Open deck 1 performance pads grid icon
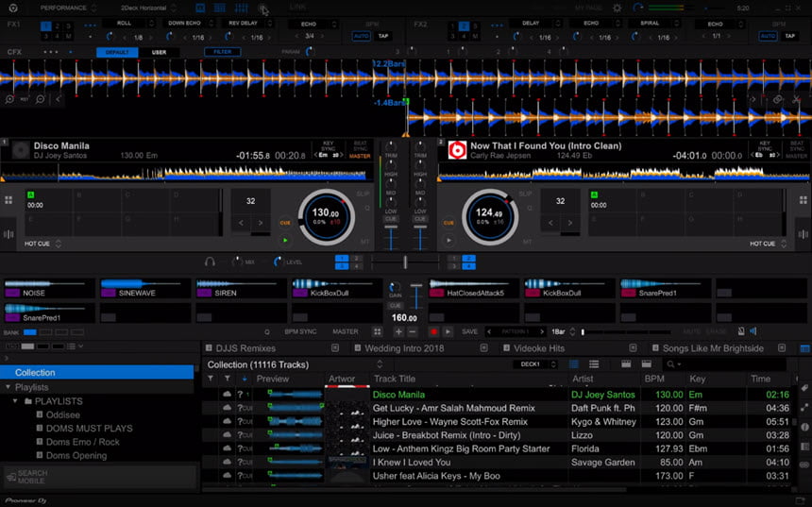This screenshot has width=812, height=507. [x=8, y=200]
